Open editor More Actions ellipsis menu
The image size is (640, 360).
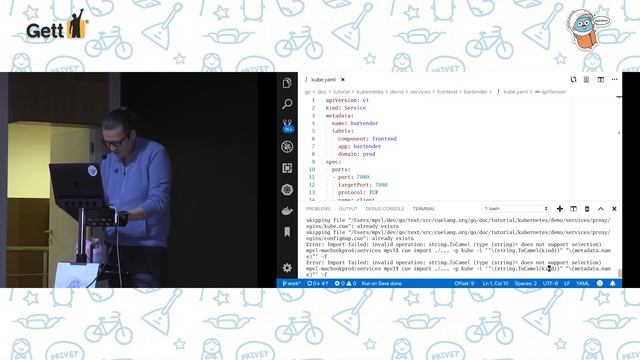point(614,80)
